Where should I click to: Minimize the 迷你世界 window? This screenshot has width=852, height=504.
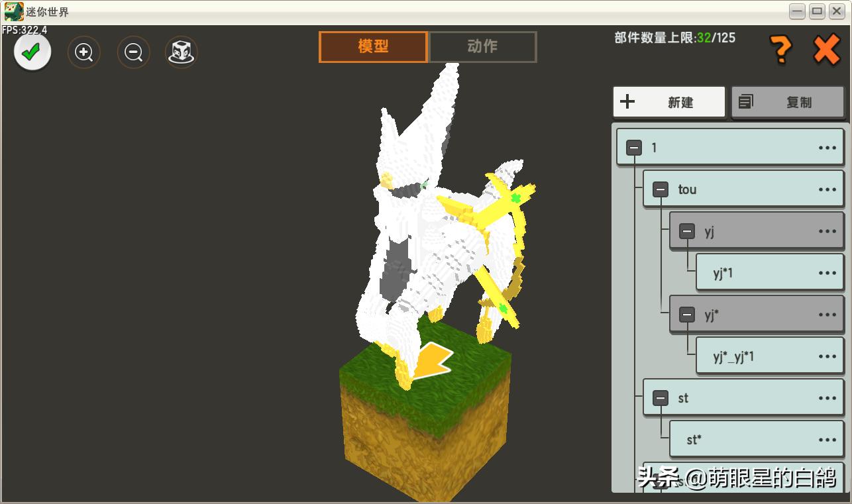pyautogui.click(x=798, y=11)
